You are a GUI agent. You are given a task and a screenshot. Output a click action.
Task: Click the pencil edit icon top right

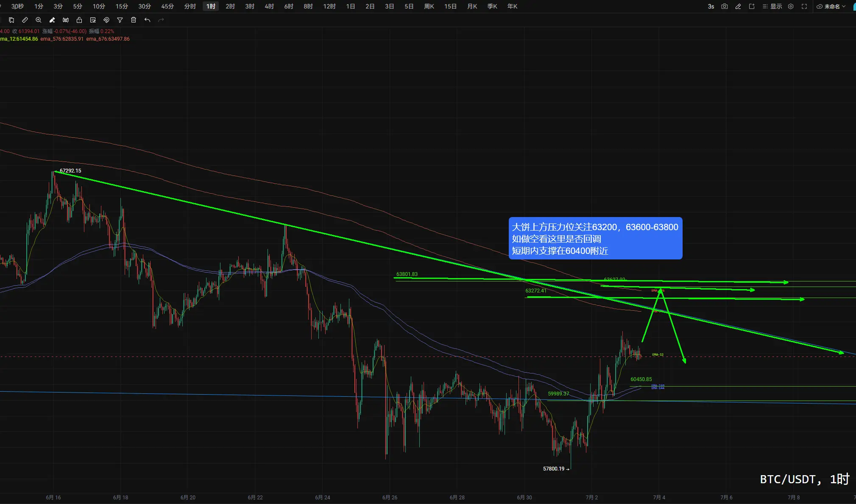click(738, 6)
